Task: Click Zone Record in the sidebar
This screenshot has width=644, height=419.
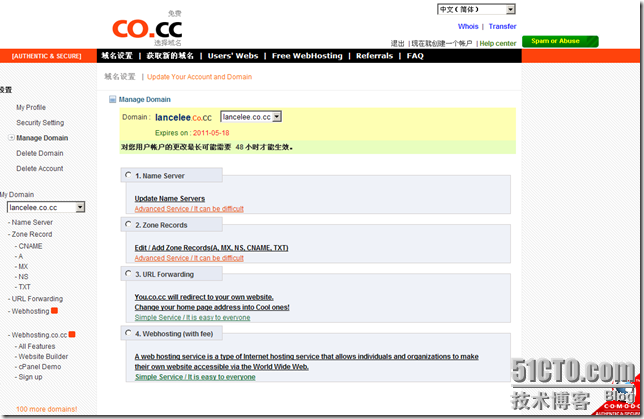Action: [32, 234]
